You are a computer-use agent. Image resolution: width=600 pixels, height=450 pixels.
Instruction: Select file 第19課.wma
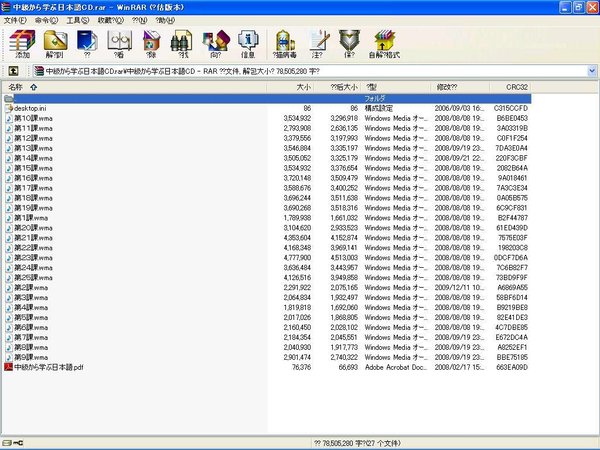point(33,208)
